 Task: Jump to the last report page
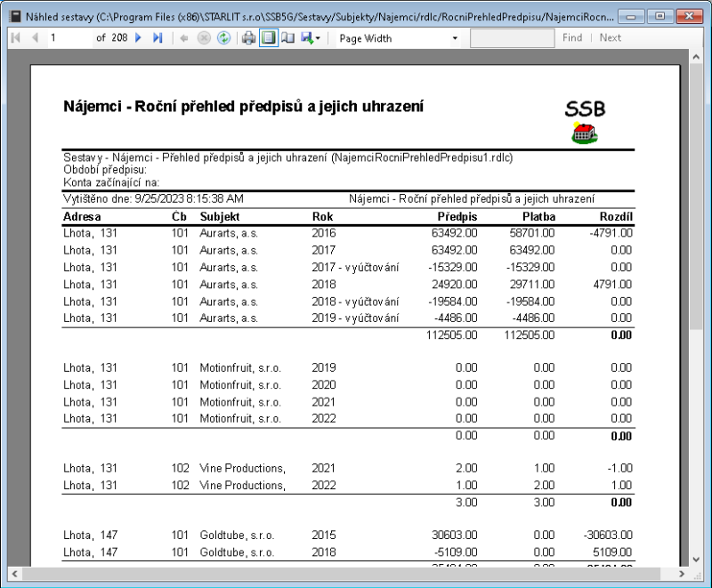(158, 38)
